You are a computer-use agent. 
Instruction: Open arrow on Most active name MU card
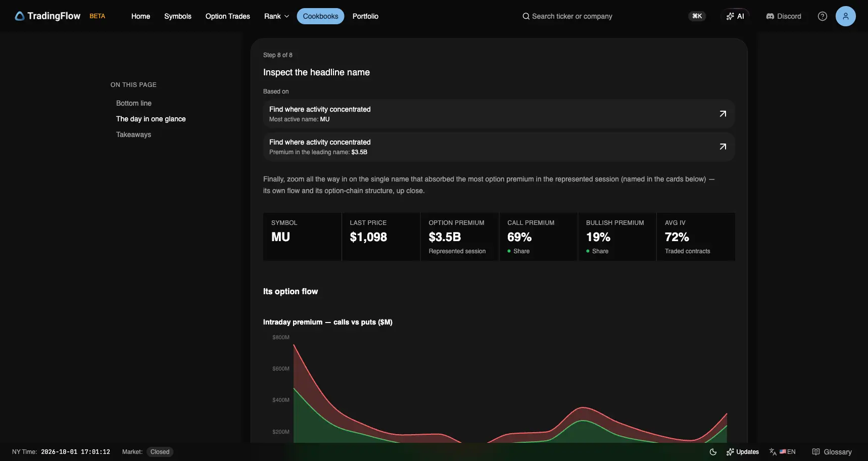(x=723, y=114)
